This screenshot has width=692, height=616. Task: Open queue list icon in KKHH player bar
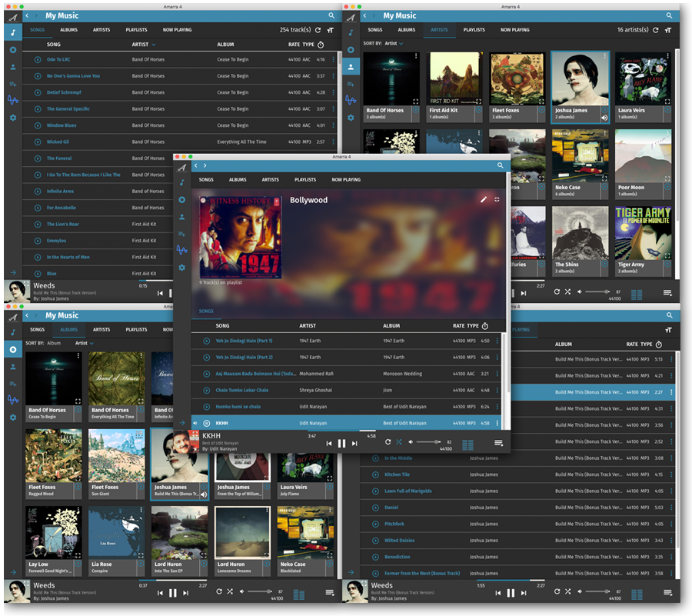click(499, 443)
